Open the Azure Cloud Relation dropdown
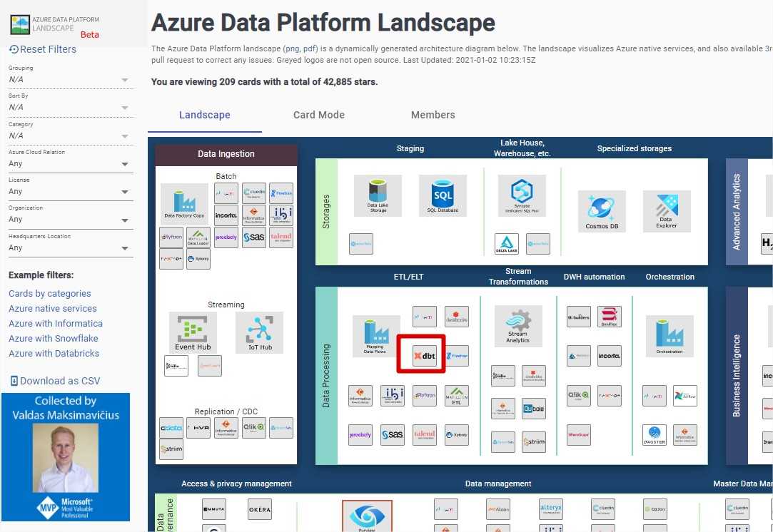This screenshot has width=773, height=532. click(x=71, y=163)
